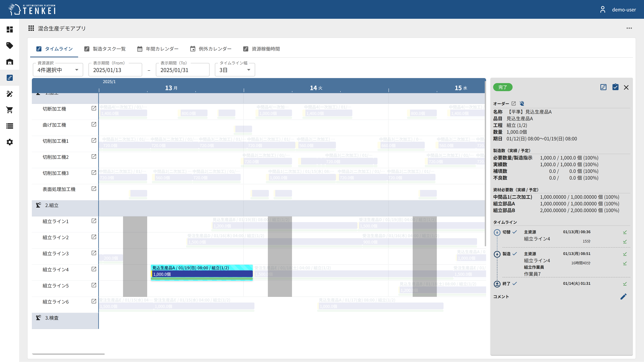Open external link icon for 組立ライン4
Screen dimensions: 644x362
(94, 269)
